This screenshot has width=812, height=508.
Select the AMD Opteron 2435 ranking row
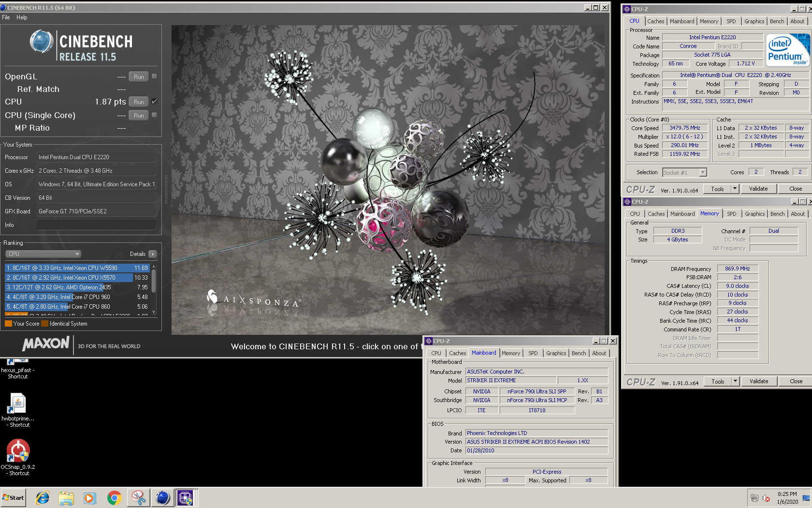(x=77, y=287)
